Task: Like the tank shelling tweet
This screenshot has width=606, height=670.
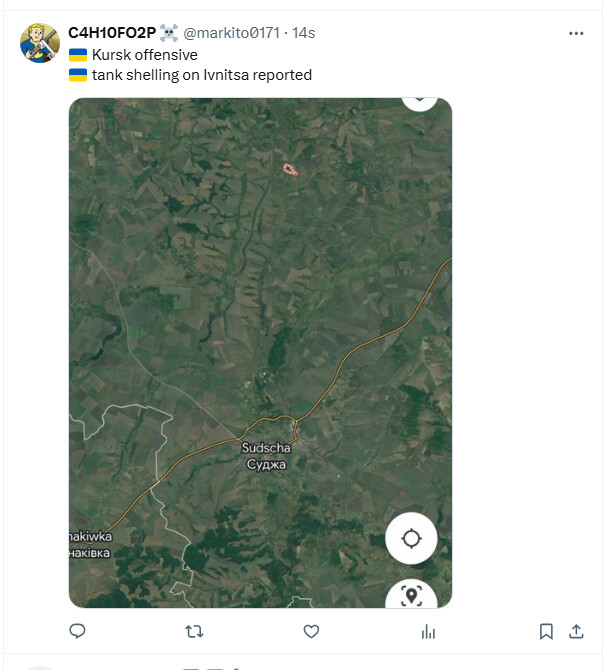Action: click(311, 631)
